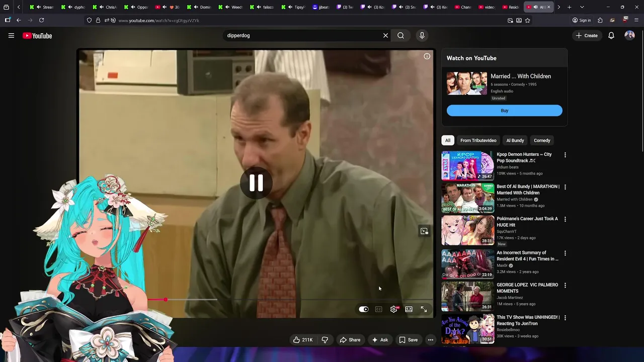Open GEORGE LOPEZ VIC PALMERO MOMENTS title
Viewport: 644px width, 362px height.
(x=527, y=288)
